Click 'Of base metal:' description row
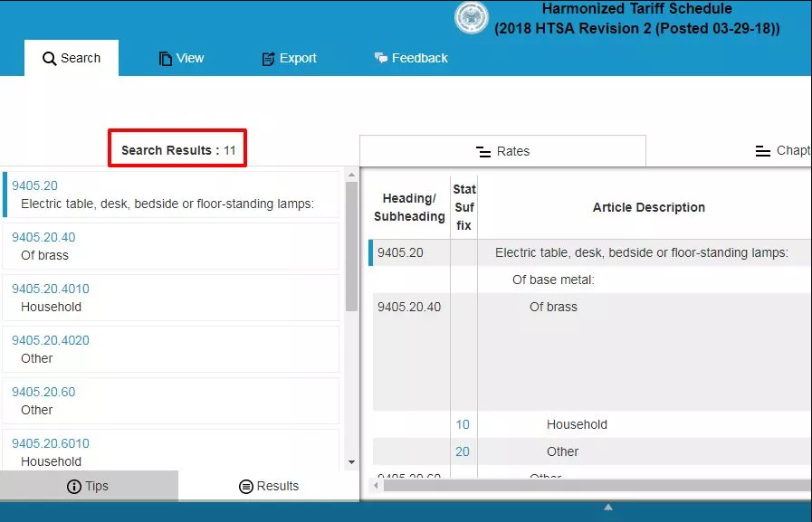The image size is (812, 522). pyautogui.click(x=553, y=280)
